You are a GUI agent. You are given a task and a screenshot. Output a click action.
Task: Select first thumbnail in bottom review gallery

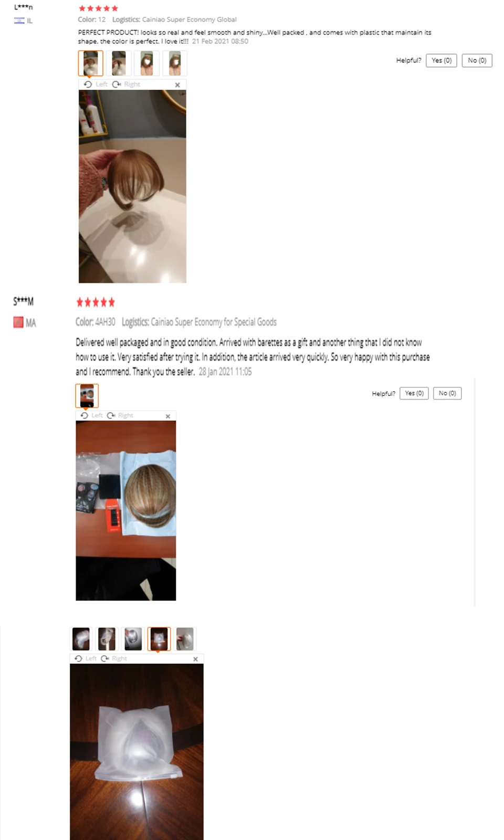[x=81, y=639]
